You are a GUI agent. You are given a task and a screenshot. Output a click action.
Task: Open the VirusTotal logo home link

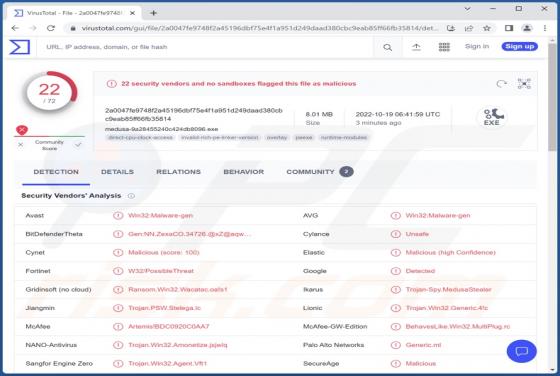pyautogui.click(x=20, y=47)
